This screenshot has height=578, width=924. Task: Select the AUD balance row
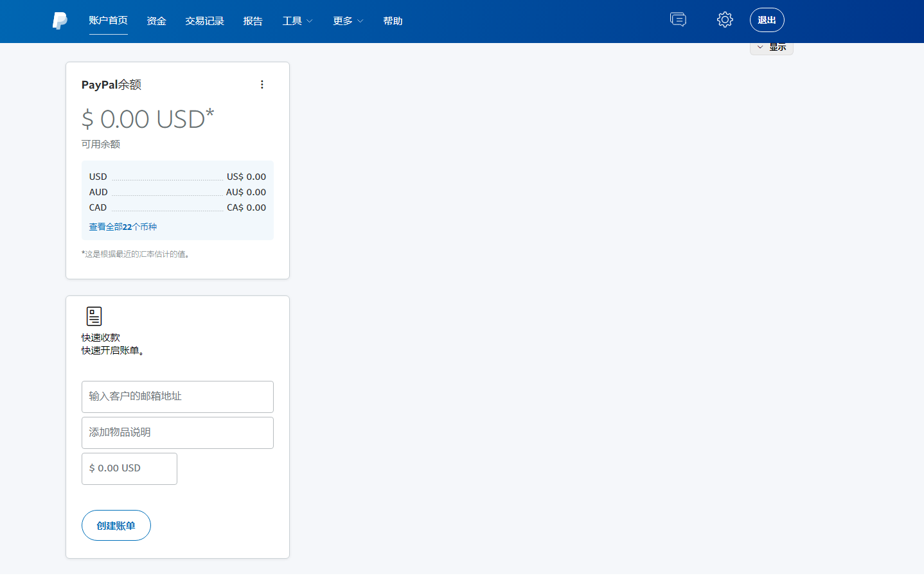pos(177,192)
